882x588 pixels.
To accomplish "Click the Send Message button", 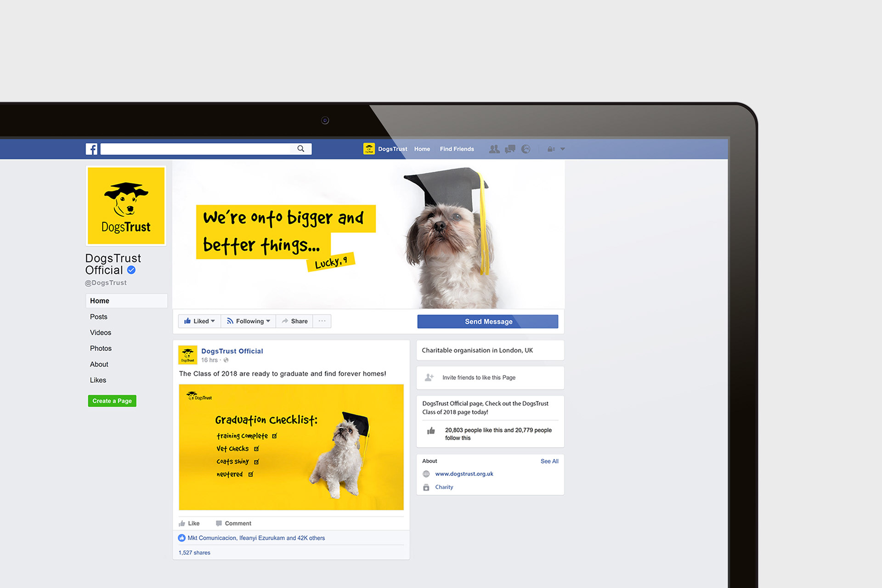I will pos(488,322).
